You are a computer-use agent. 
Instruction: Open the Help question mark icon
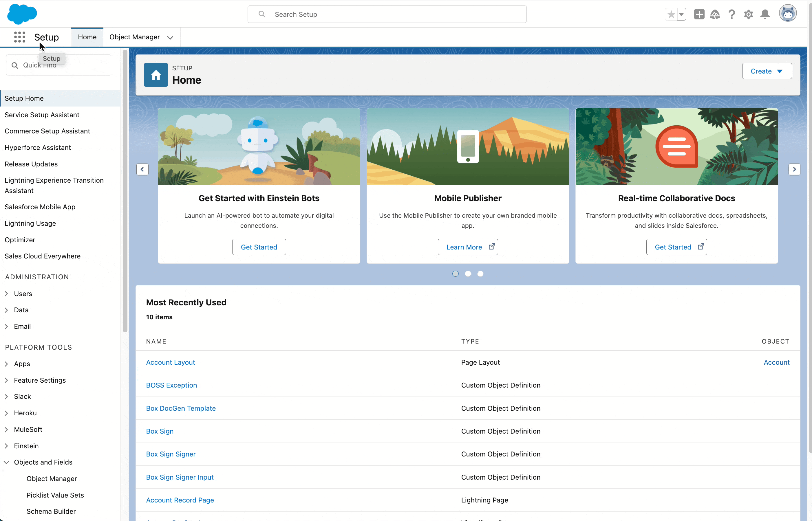point(732,14)
